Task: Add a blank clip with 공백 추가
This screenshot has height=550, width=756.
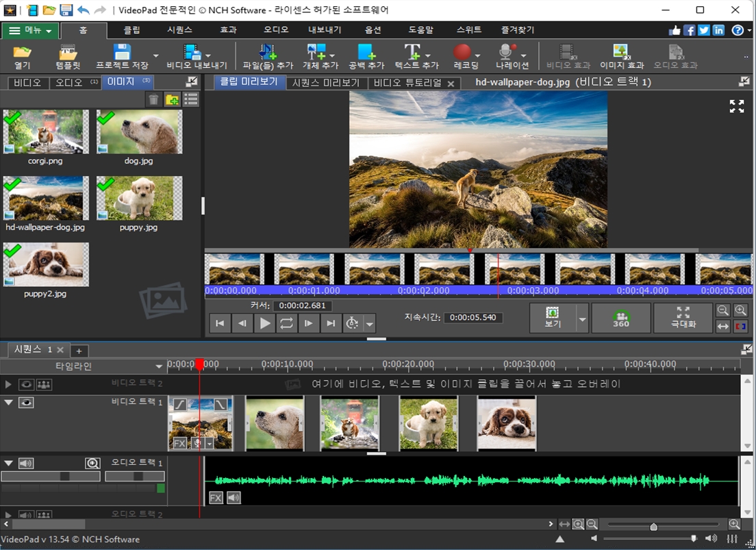Action: (x=366, y=57)
